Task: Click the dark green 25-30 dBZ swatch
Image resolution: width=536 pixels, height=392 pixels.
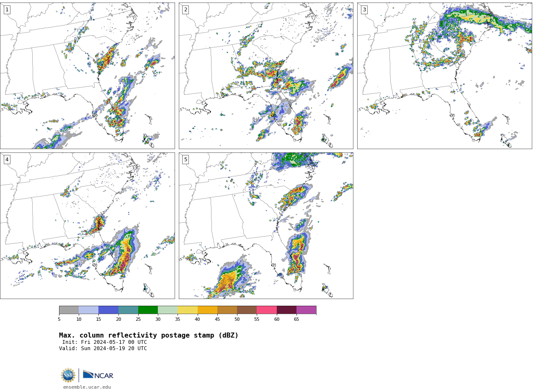Action: pos(148,310)
